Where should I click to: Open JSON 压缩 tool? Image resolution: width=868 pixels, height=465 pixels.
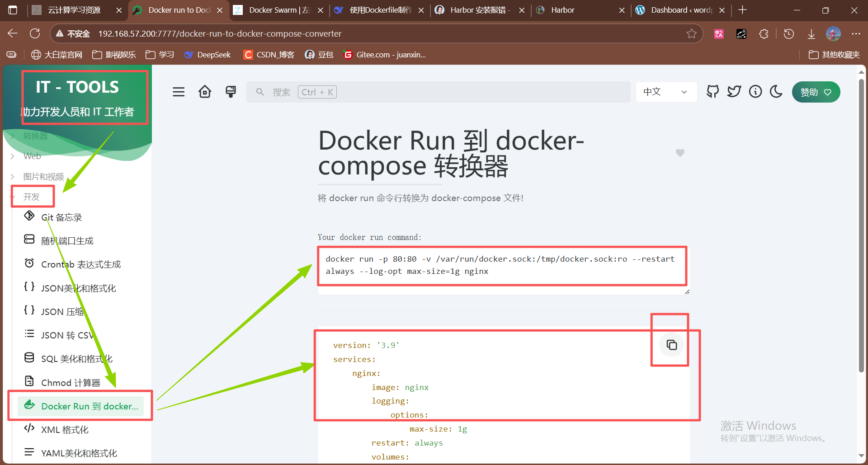(80, 312)
